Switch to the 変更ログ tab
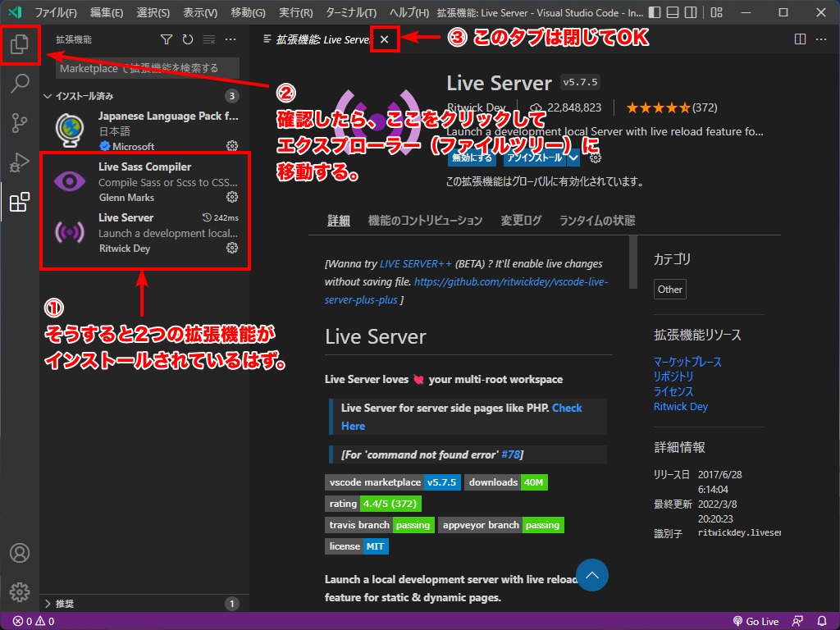 point(521,220)
